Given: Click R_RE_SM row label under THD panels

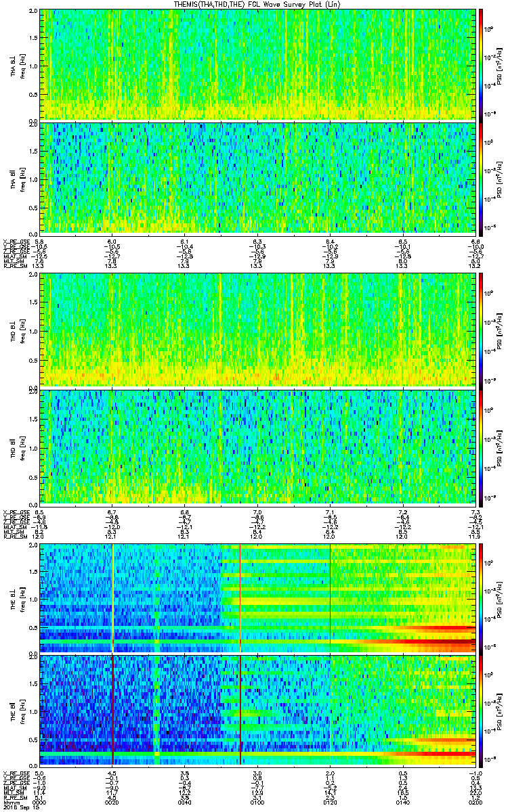Looking at the screenshot, I should point(15,535).
